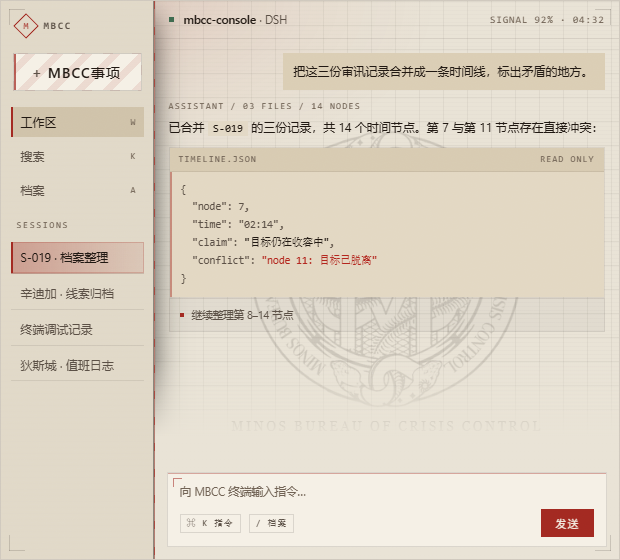Screen dimensions: 620x560
Task: Click the W shortcut hint on 工作区
Action: click(133, 122)
